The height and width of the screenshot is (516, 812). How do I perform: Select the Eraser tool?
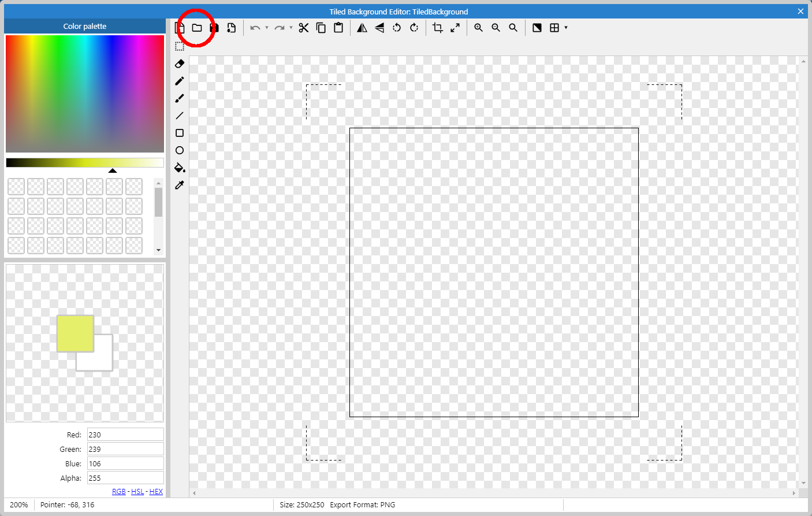click(x=179, y=64)
